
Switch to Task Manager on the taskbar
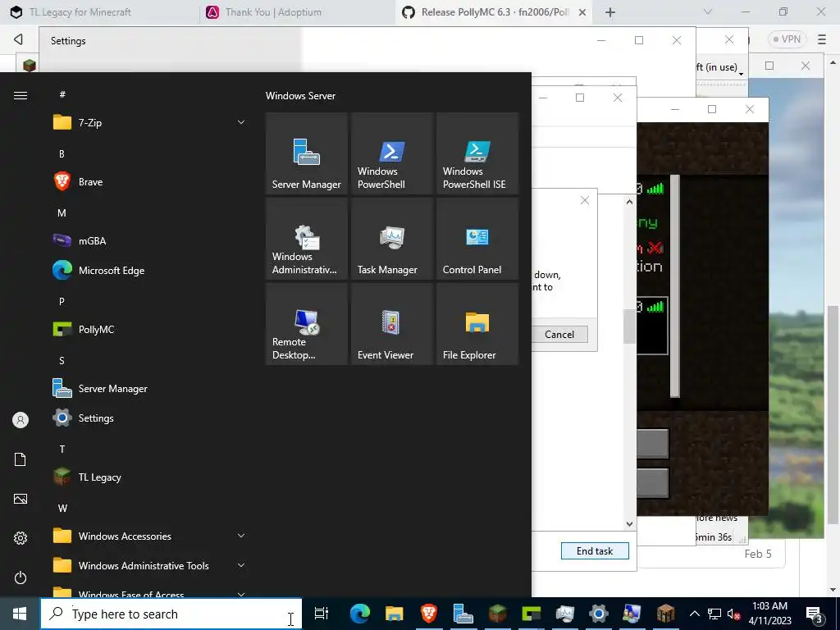point(564,614)
